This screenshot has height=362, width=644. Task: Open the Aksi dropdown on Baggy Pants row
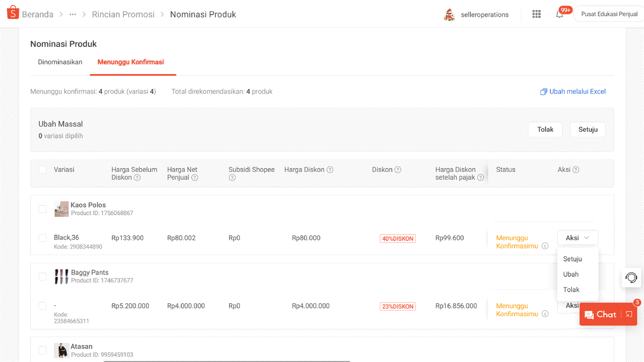pos(573,305)
